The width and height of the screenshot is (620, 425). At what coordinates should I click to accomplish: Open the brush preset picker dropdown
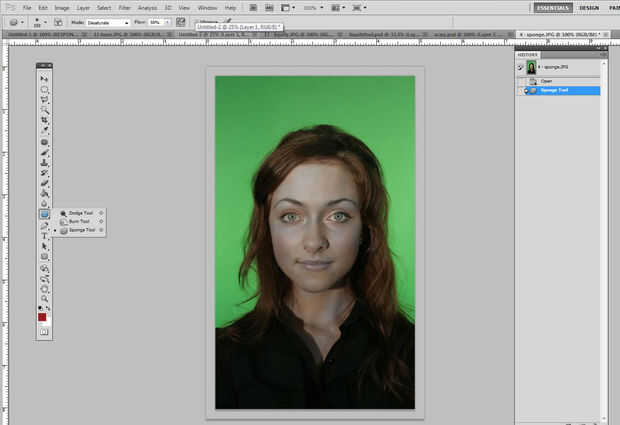[x=40, y=21]
